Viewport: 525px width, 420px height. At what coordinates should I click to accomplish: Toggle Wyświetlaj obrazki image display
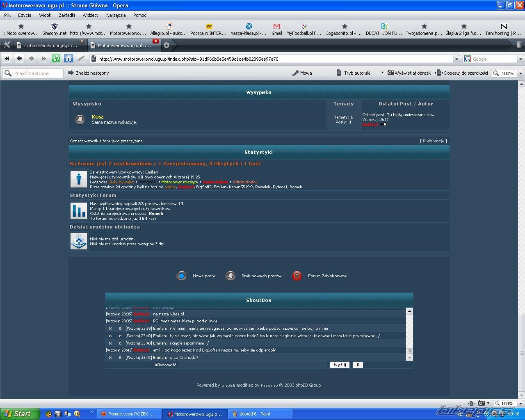click(409, 73)
